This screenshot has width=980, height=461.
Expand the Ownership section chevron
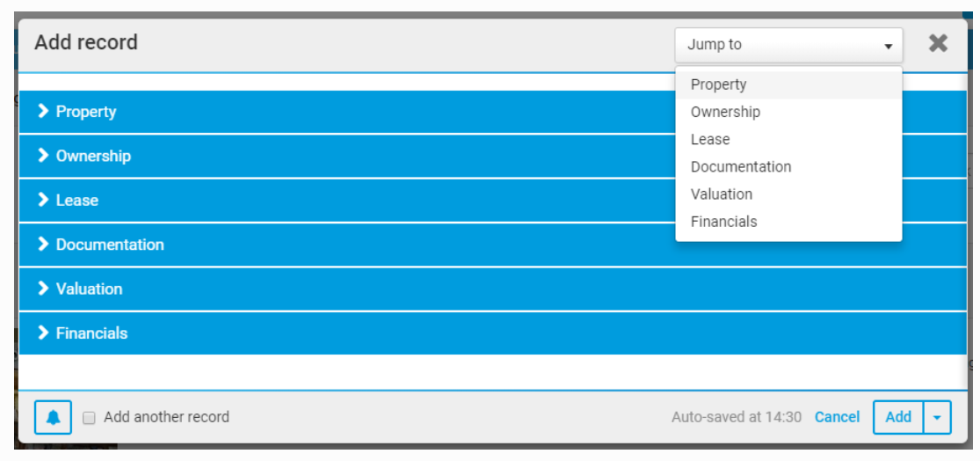(x=43, y=156)
